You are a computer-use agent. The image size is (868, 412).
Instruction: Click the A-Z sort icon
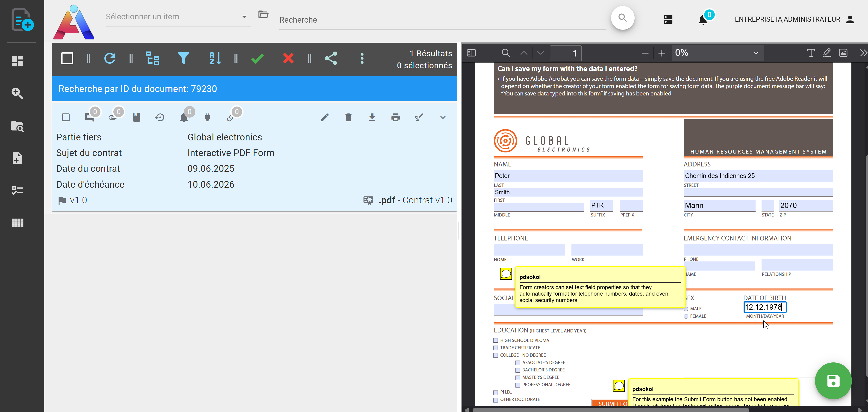(215, 59)
